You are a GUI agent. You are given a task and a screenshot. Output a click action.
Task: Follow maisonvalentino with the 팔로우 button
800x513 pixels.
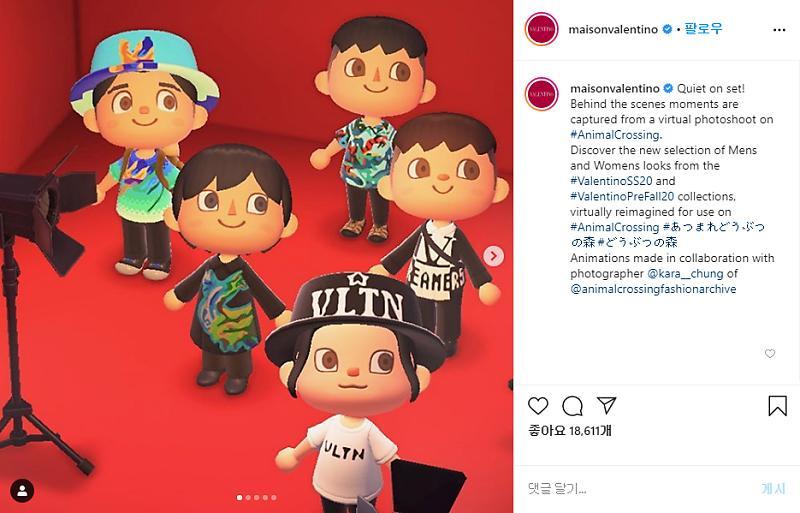tap(704, 29)
